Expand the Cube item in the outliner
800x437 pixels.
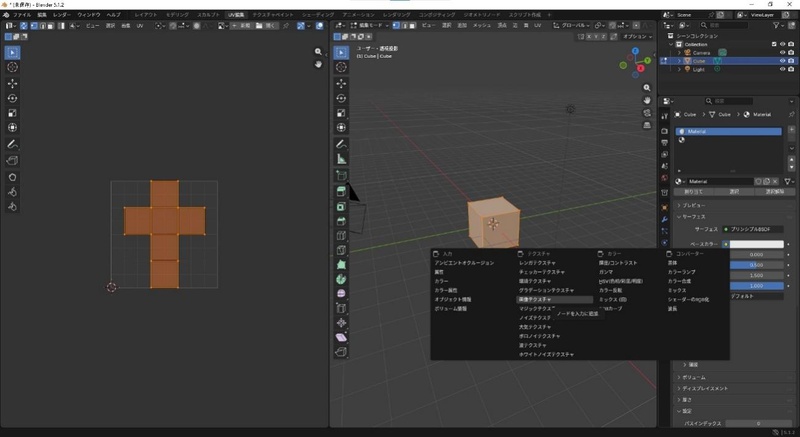(x=679, y=61)
